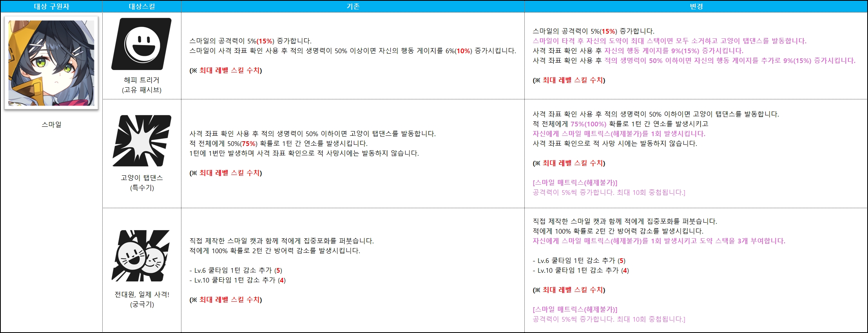This screenshot has width=868, height=333.
Task: Click the (궁극기) label
Action: coord(142,304)
